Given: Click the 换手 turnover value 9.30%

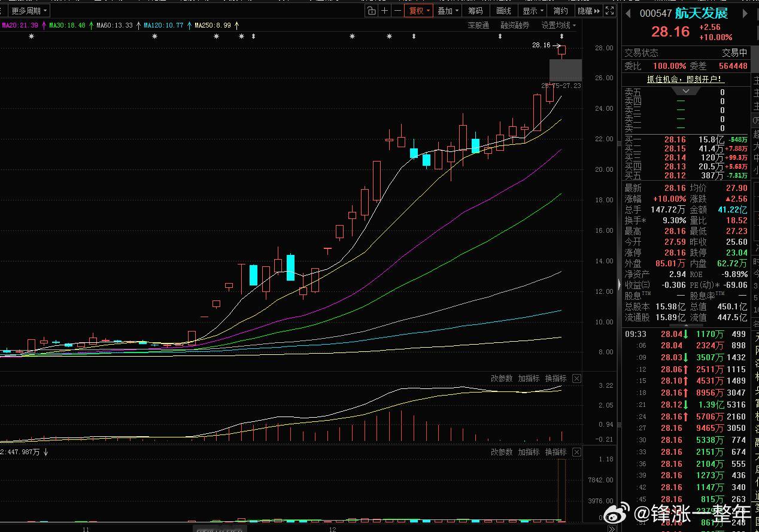Looking at the screenshot, I should coord(674,220).
